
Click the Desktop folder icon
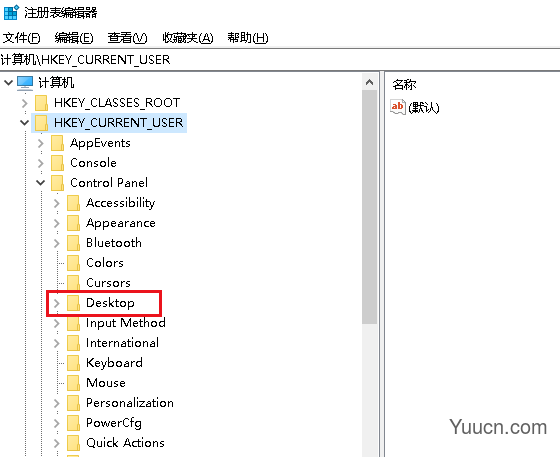[74, 303]
